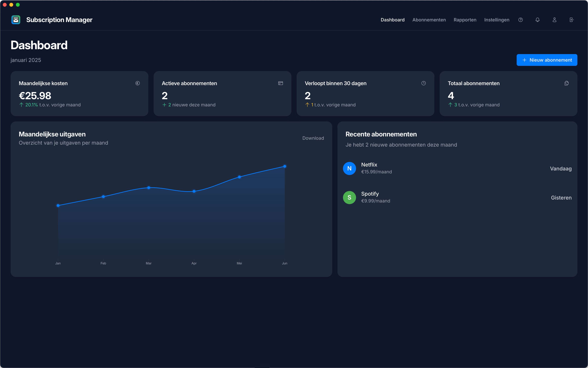Check notifications via the bell icon
This screenshot has width=588, height=368.
coord(537,20)
